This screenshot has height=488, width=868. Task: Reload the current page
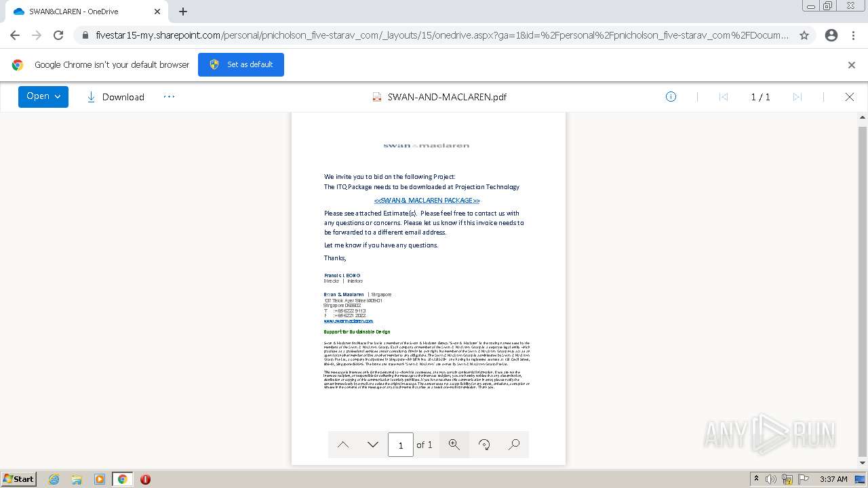coord(58,35)
